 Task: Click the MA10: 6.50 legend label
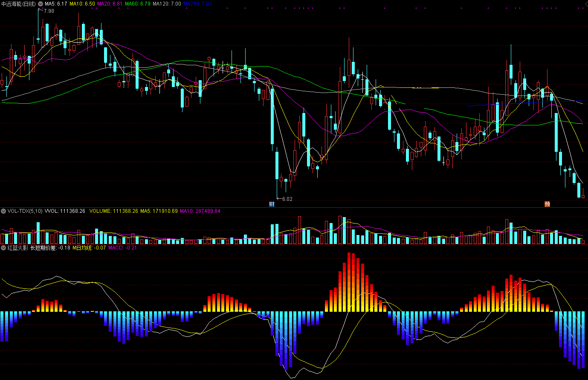(82, 4)
